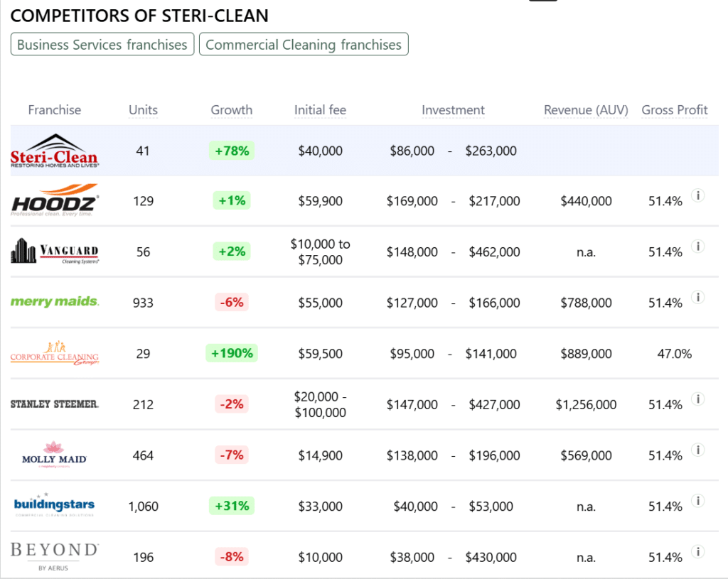Select the $14,900 initial fee cell

(321, 455)
